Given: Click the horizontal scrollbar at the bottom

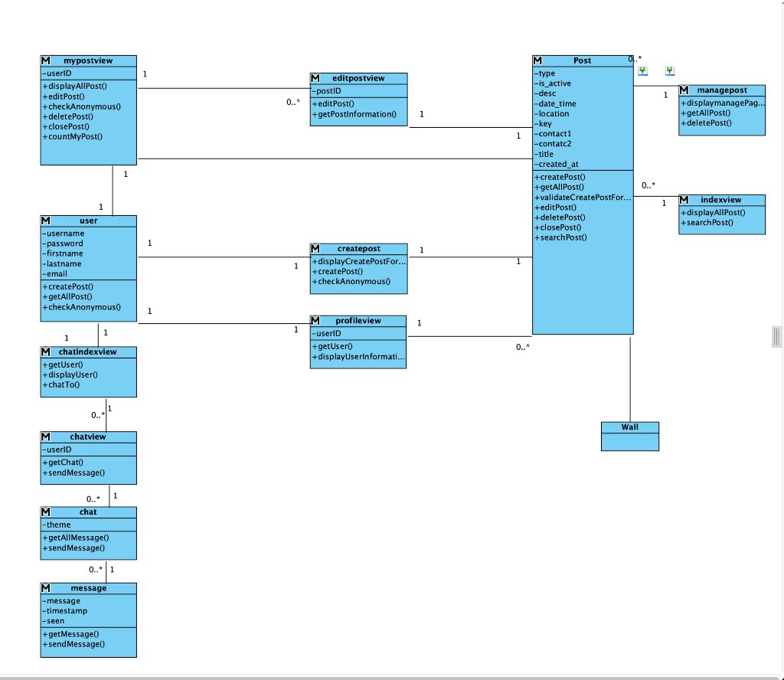Looking at the screenshot, I should (x=383, y=675).
